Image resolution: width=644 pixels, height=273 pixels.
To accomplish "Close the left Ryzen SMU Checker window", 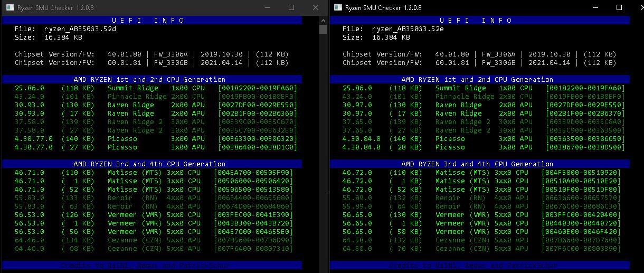I will point(316,8).
